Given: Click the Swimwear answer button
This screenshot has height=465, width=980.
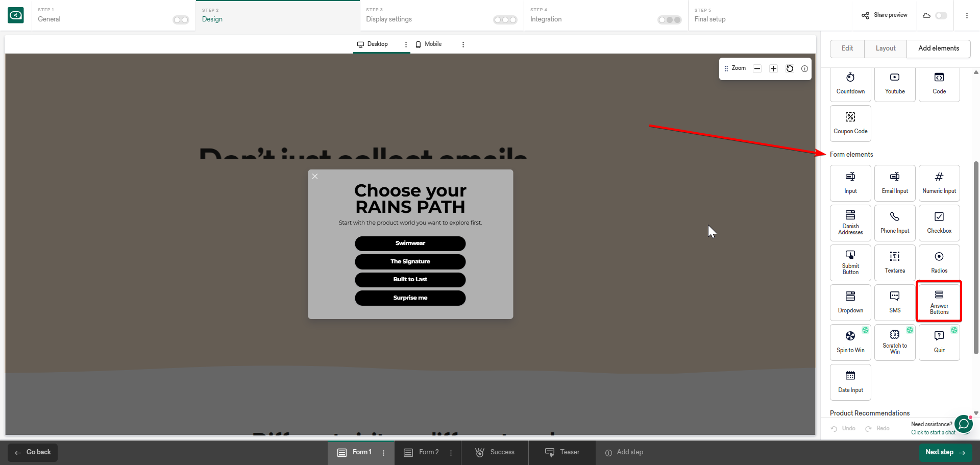Looking at the screenshot, I should click(410, 243).
